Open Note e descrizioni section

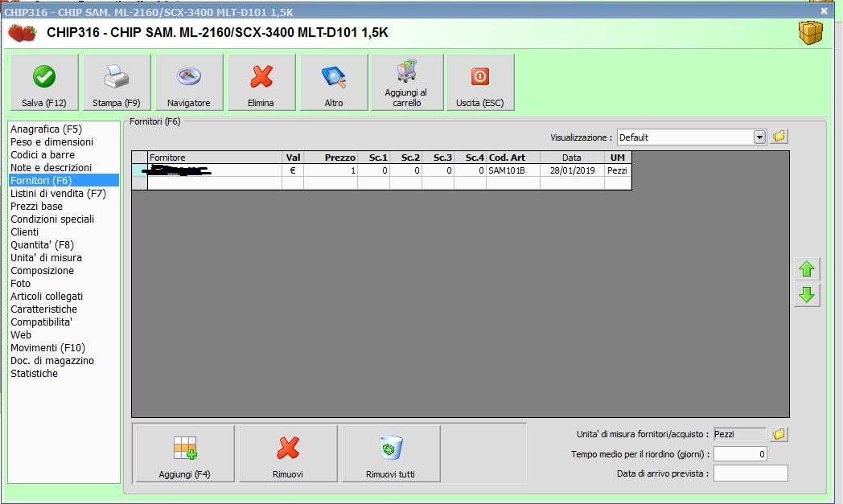tap(51, 168)
